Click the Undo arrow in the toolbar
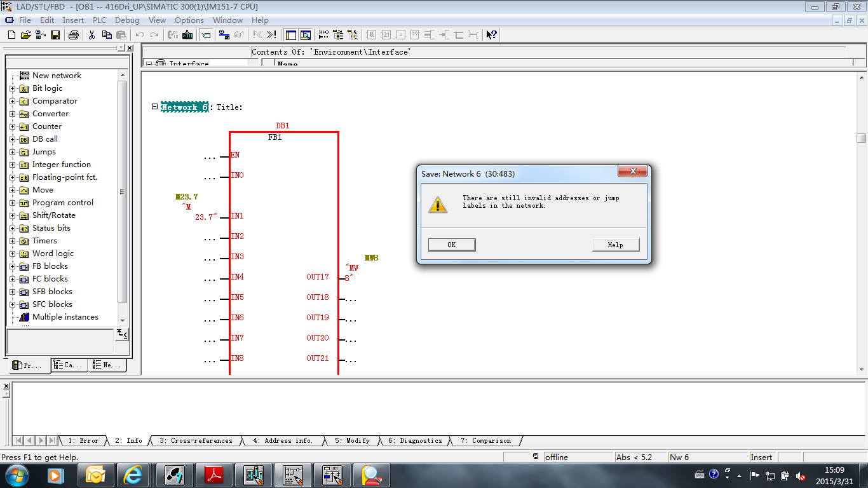 pyautogui.click(x=140, y=35)
